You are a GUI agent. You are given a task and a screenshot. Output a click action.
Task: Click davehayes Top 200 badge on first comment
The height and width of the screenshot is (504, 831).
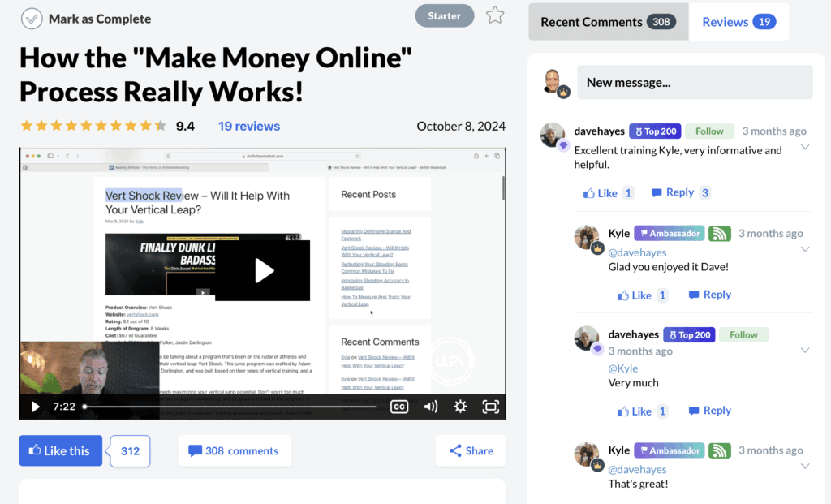tap(655, 131)
